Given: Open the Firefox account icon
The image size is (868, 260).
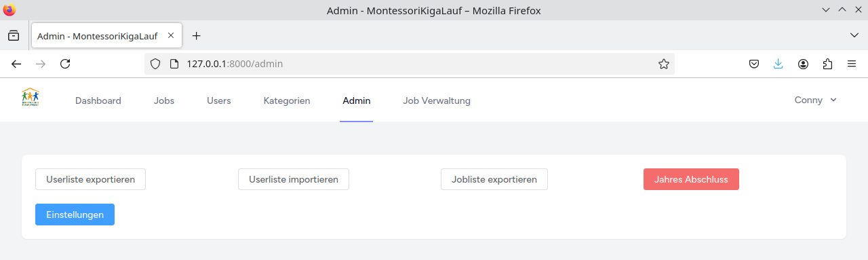Looking at the screenshot, I should [803, 64].
